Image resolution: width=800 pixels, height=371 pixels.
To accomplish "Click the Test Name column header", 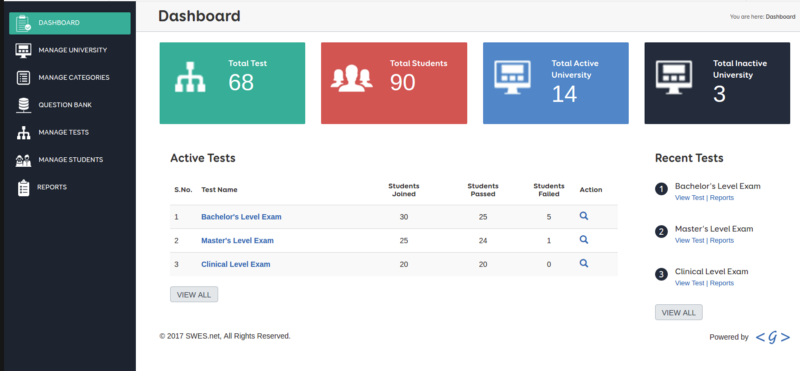I will [x=219, y=190].
